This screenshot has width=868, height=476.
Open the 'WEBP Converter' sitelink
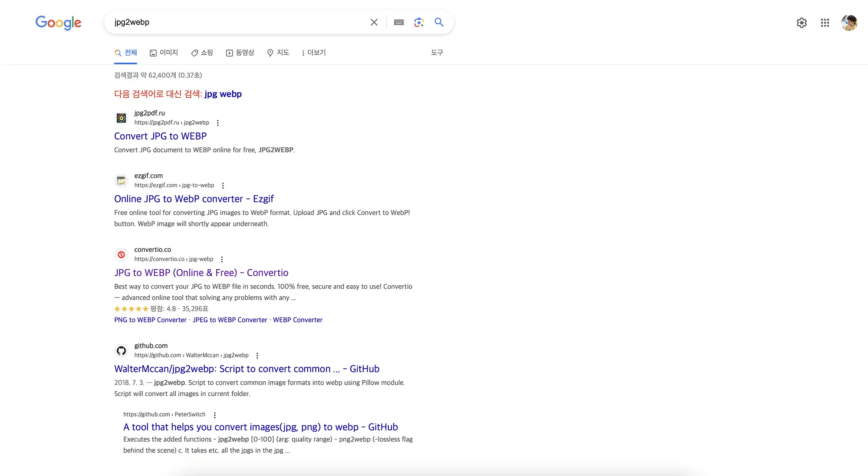click(x=298, y=320)
